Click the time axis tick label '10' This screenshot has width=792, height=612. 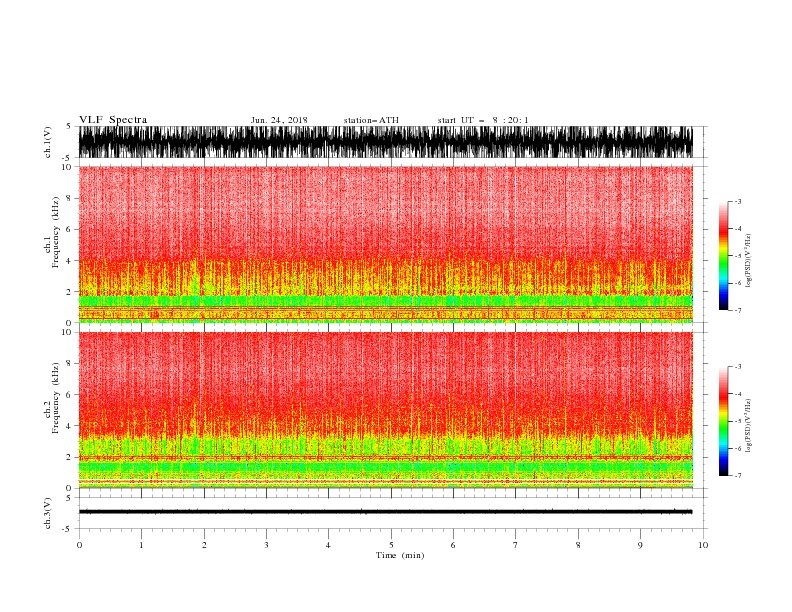click(x=703, y=545)
